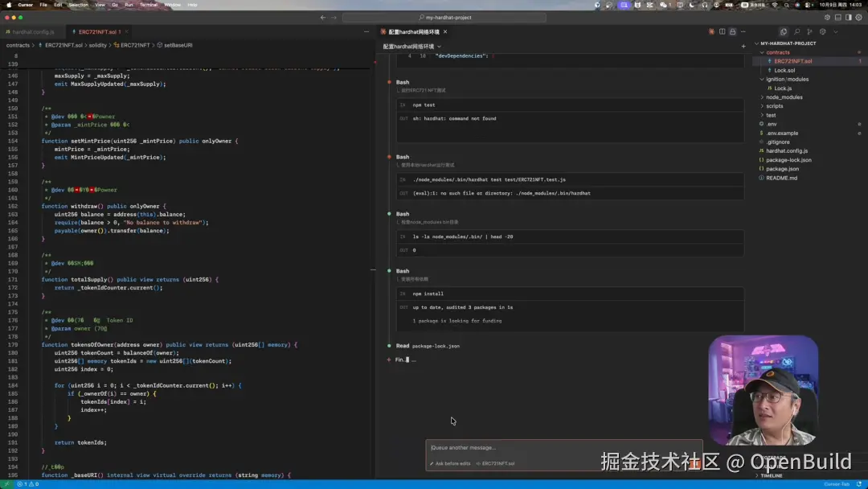The height and width of the screenshot is (489, 868).
Task: Click the ERC721NFT.sol context chip
Action: 495,463
